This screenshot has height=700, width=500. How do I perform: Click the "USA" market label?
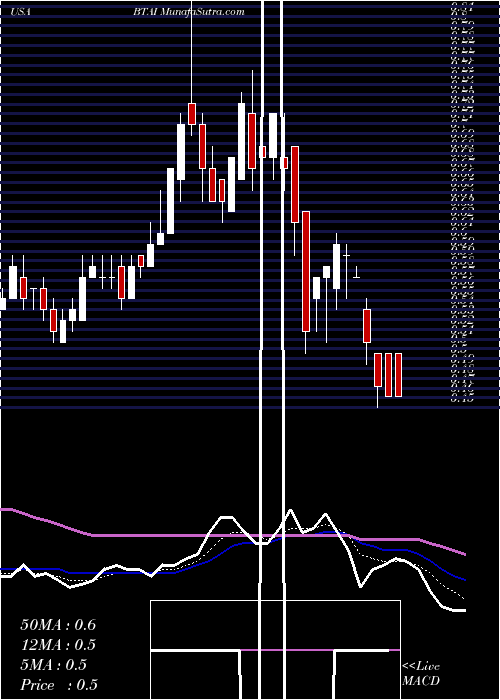click(x=21, y=12)
